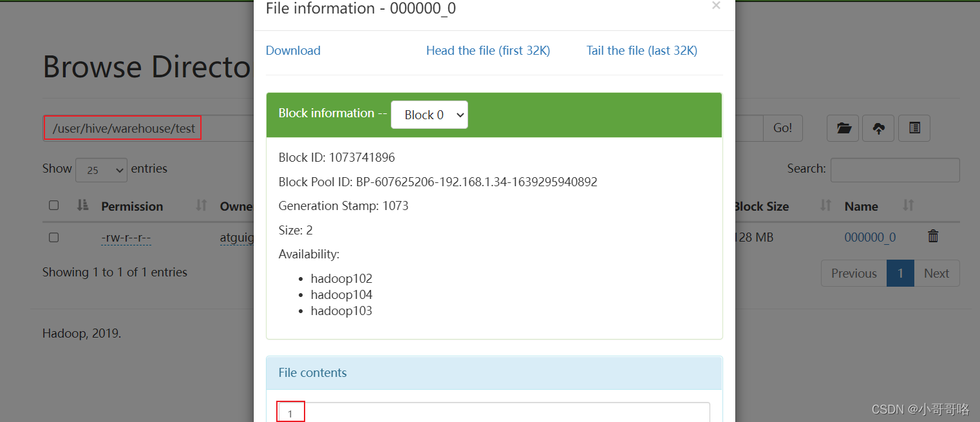Click the Previous pagination button

pyautogui.click(x=854, y=273)
